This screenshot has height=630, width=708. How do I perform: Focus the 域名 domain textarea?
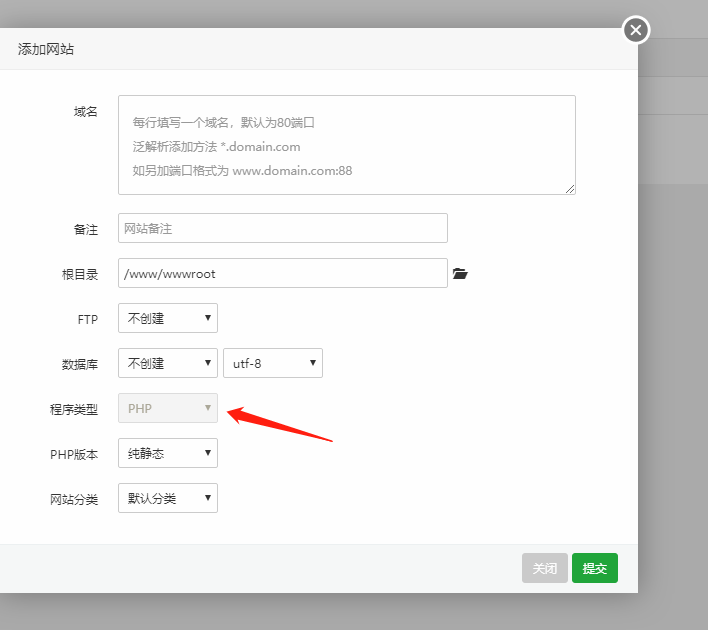pos(346,145)
